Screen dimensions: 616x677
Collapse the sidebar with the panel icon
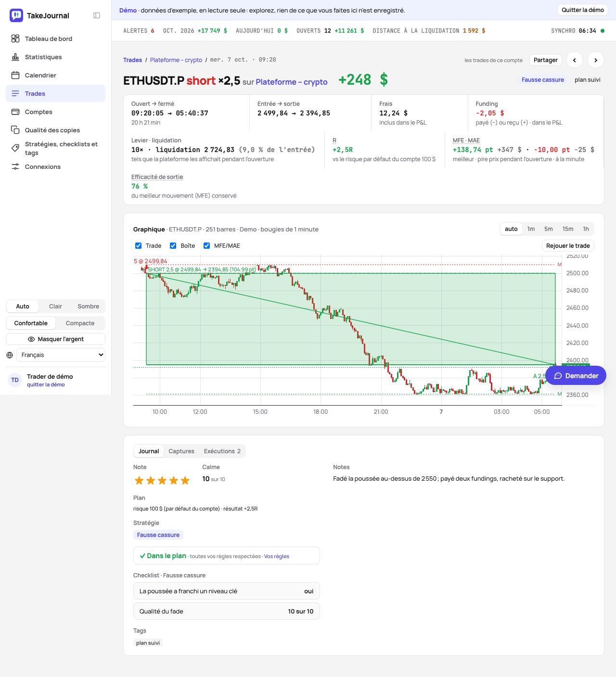coord(97,15)
